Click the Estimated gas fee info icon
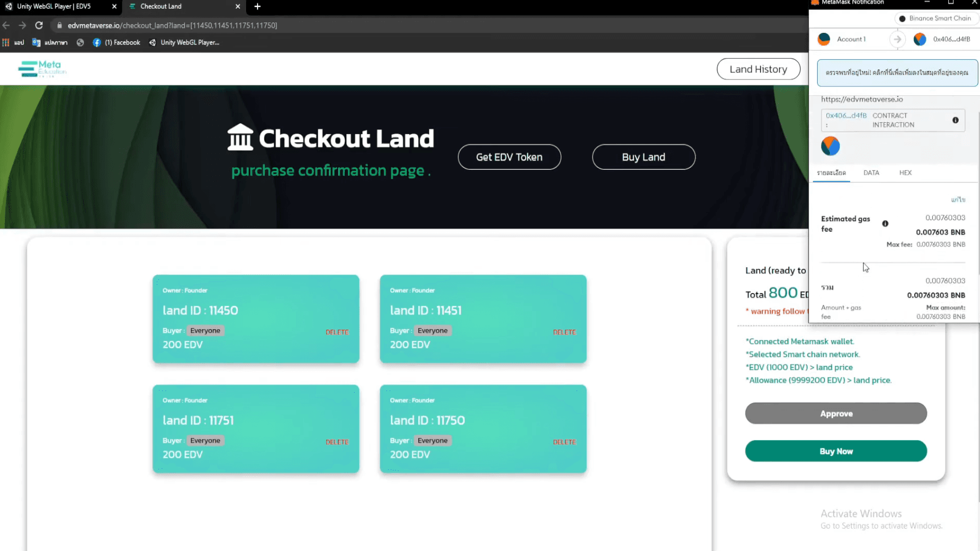Viewport: 980px width, 551px height. tap(885, 223)
